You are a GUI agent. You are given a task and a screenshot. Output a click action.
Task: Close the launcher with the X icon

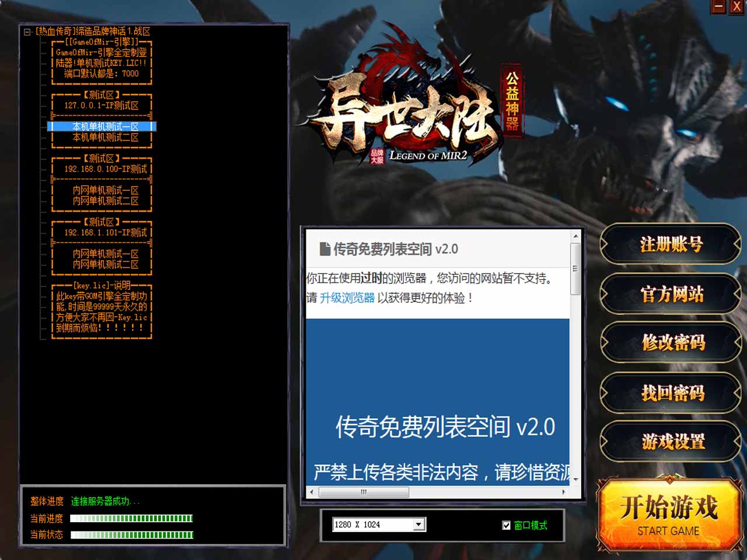737,6
